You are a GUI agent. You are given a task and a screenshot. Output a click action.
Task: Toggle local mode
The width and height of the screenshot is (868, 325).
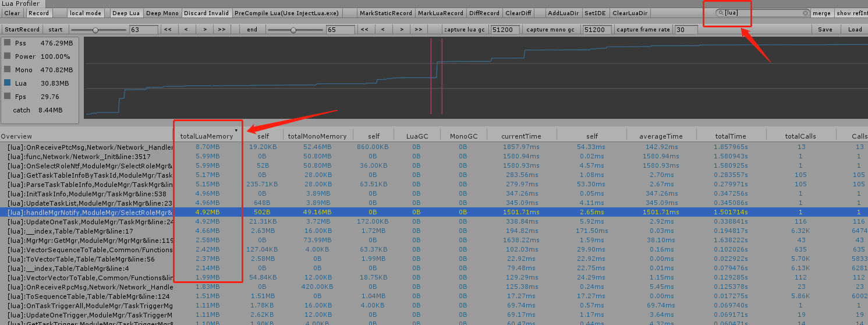pos(85,13)
